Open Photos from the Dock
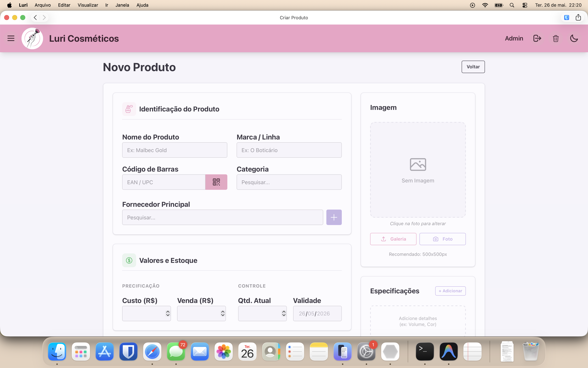This screenshot has width=588, height=368. pyautogui.click(x=224, y=352)
